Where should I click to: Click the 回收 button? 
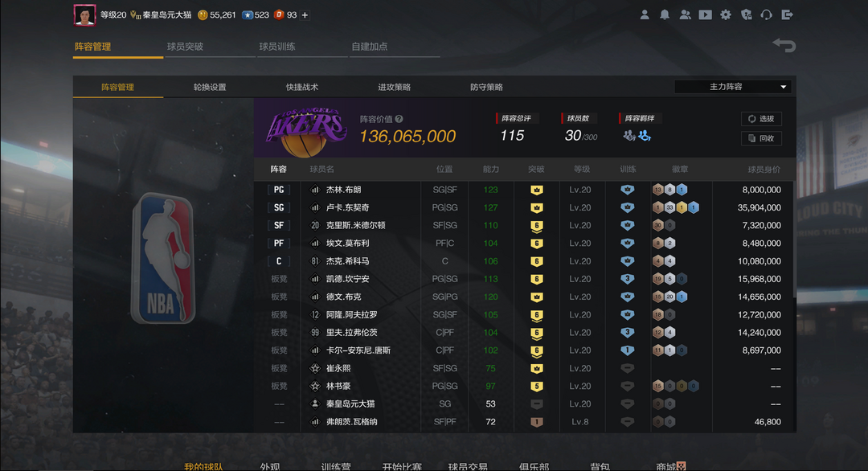[761, 138]
